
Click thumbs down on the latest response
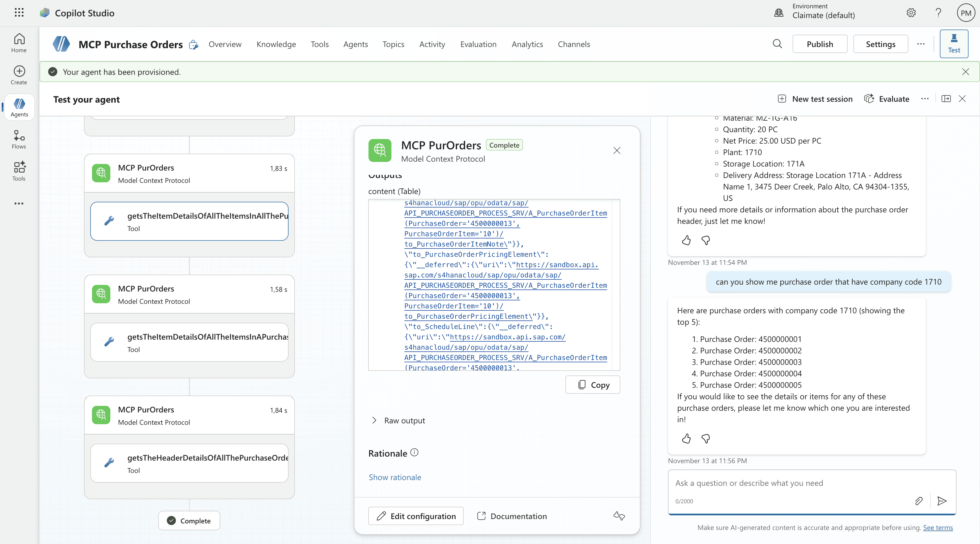coord(706,439)
